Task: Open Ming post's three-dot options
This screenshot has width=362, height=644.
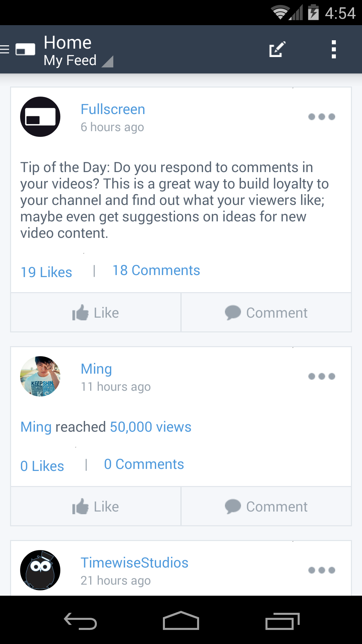Action: [x=321, y=376]
